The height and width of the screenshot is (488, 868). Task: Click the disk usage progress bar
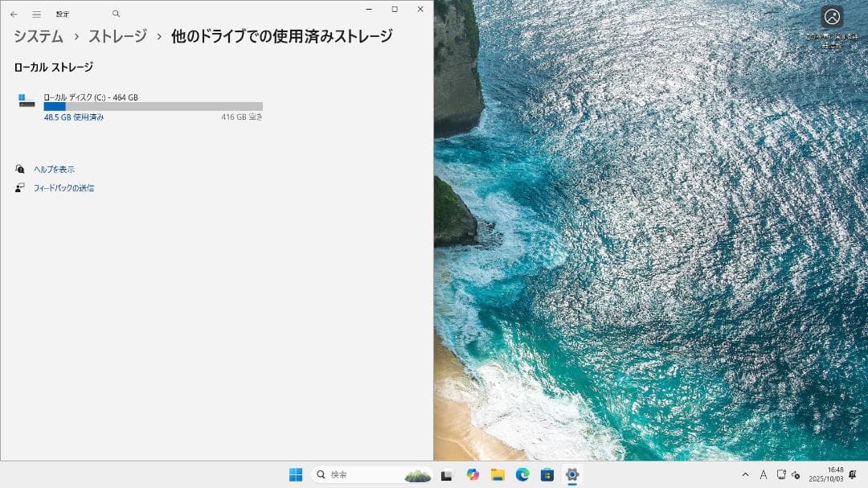pos(153,106)
